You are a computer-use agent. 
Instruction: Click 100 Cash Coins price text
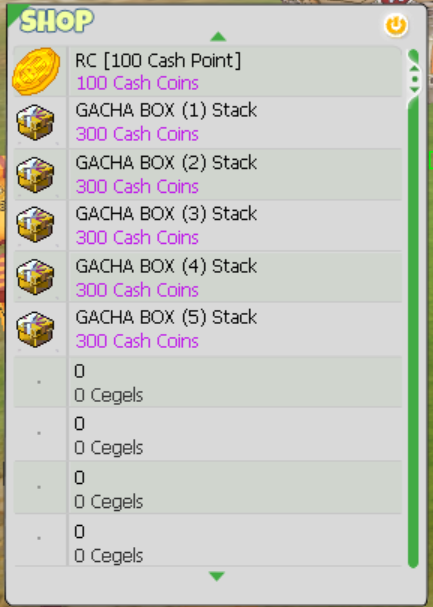coord(137,83)
